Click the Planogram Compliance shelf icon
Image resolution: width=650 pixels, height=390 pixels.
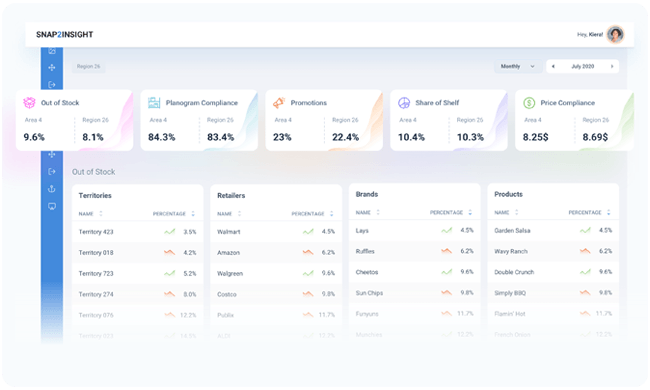click(x=154, y=102)
